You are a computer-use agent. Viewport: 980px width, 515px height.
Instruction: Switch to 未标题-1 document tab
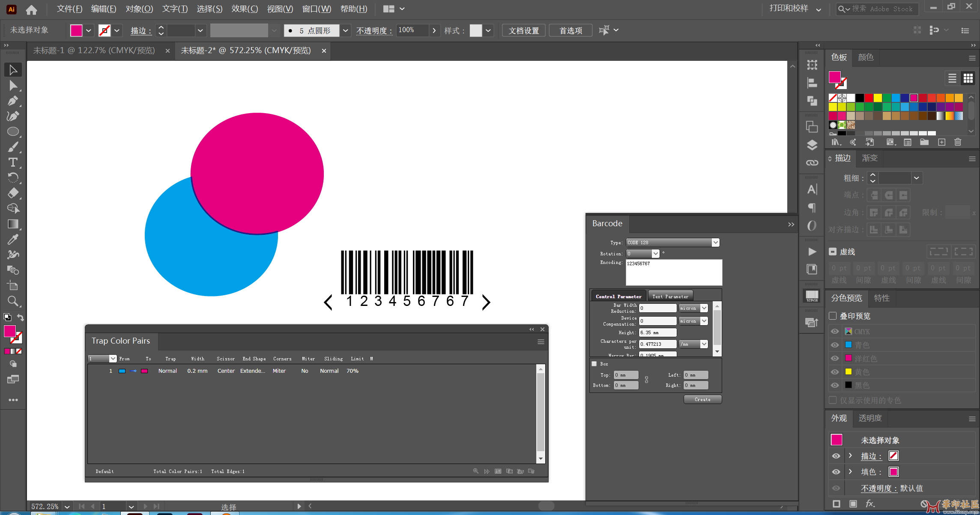tap(94, 51)
